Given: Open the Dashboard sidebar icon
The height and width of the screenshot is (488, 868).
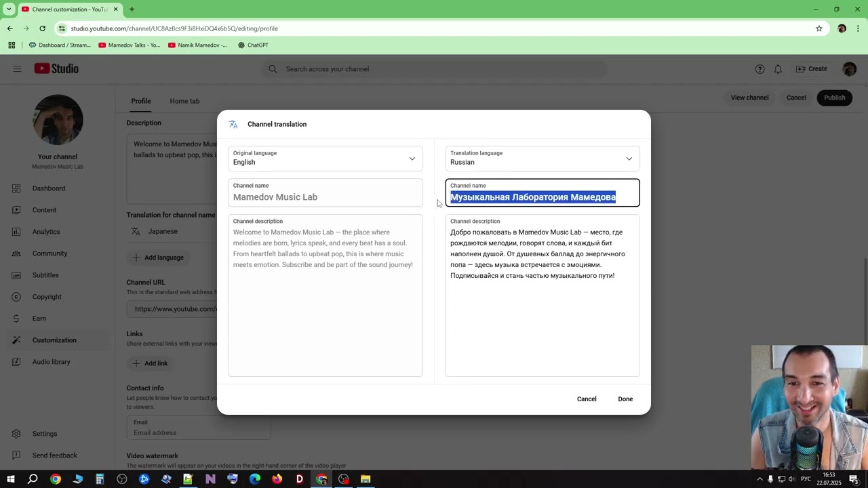Looking at the screenshot, I should [x=16, y=188].
